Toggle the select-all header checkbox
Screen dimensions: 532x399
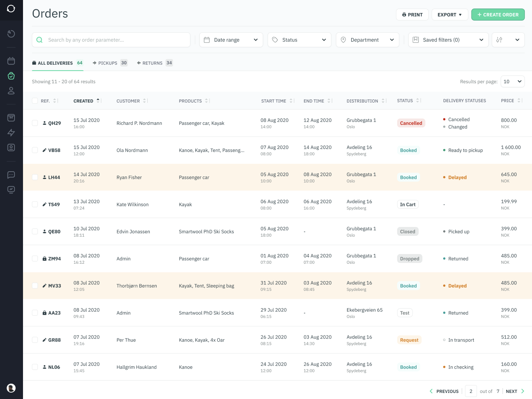point(35,101)
